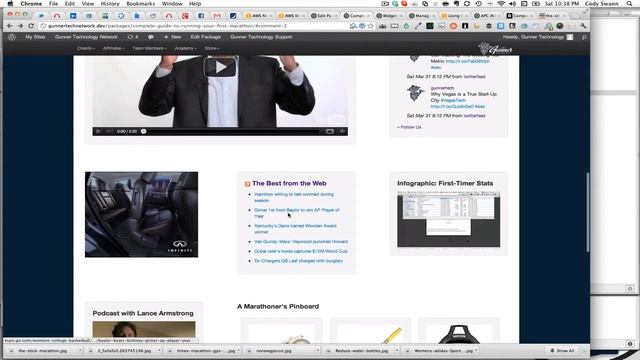Screen dimensions: 640x360
Task: Open the File menu
Action: [53, 4]
